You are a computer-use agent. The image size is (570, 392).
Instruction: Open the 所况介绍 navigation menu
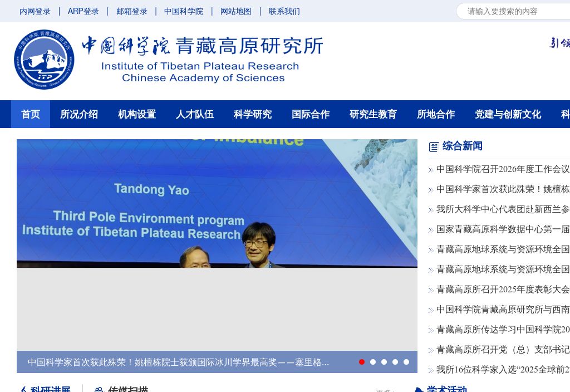(79, 114)
